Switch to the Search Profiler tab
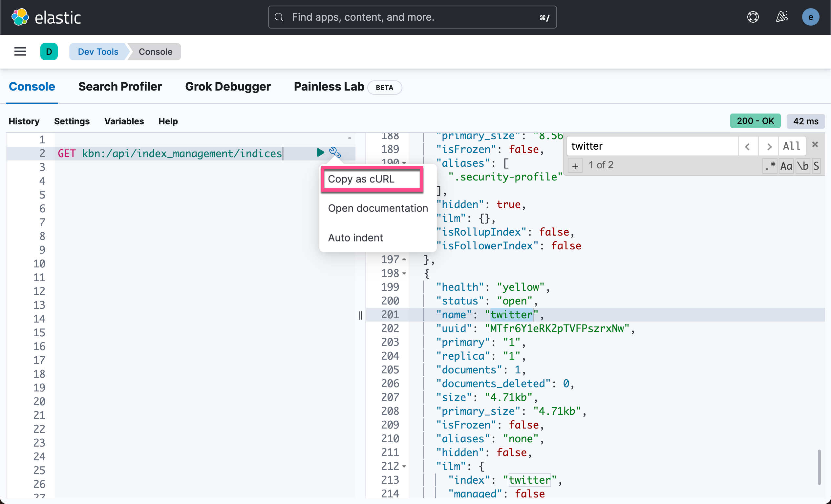 click(x=120, y=87)
